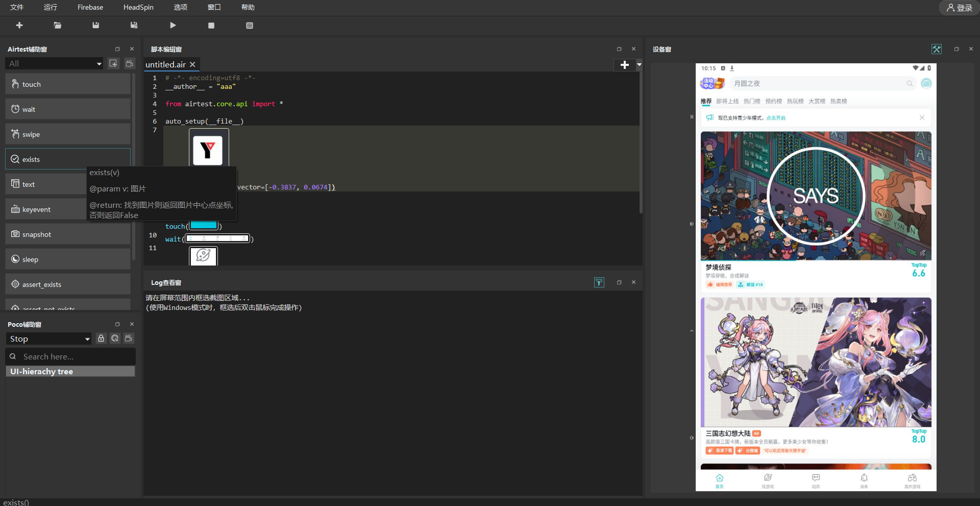Select the touch command in the Airtest panel

click(68, 84)
